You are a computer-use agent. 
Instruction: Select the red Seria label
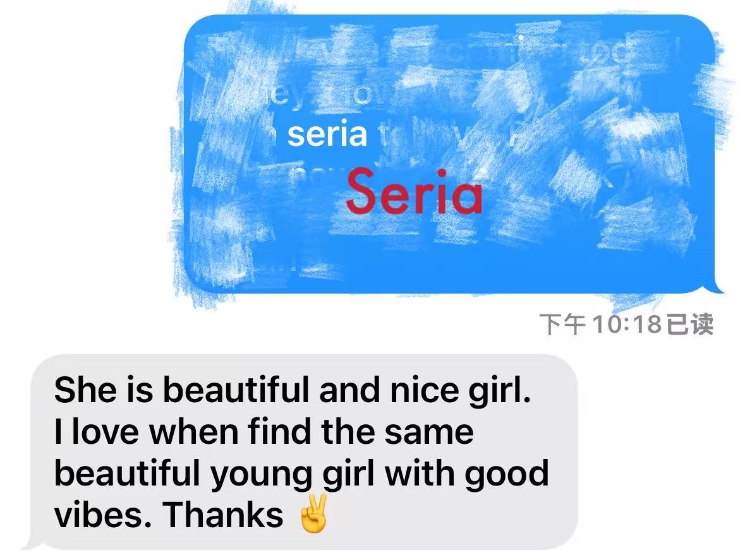(414, 192)
